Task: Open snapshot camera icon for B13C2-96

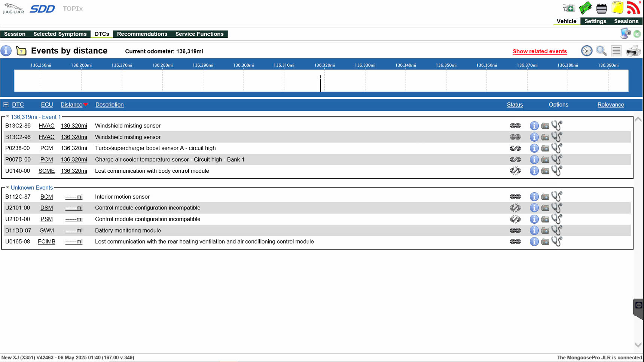Action: point(545,137)
